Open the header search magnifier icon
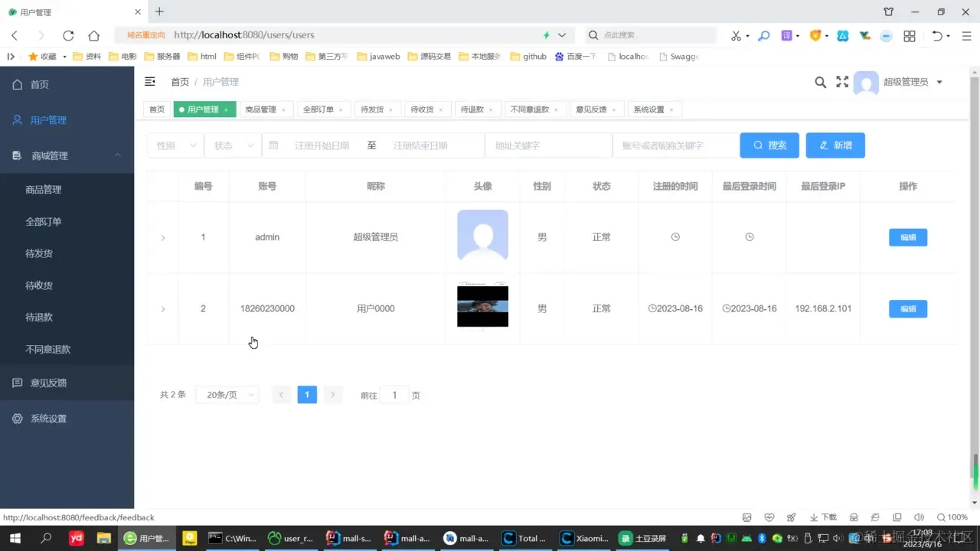 [820, 82]
